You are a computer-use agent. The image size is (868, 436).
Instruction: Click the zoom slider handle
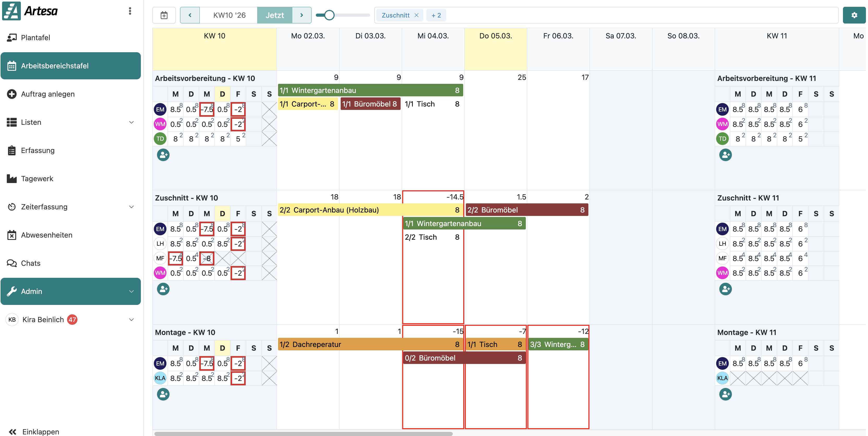tap(329, 15)
